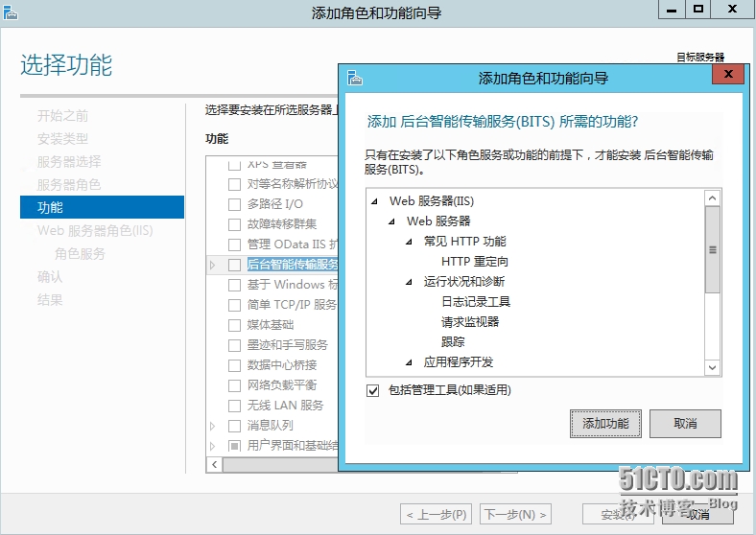The height and width of the screenshot is (535, 756).
Task: Select 日志记录工具 in required features tree
Action: (x=476, y=302)
